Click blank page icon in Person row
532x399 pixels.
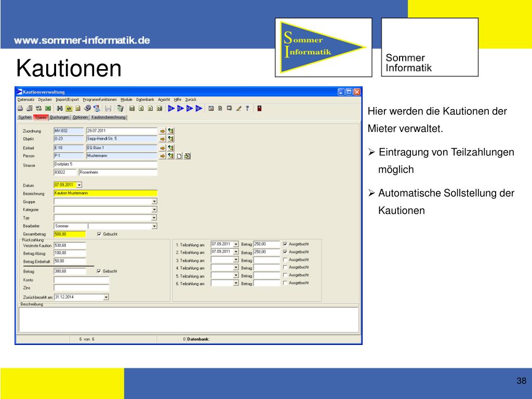(x=179, y=156)
